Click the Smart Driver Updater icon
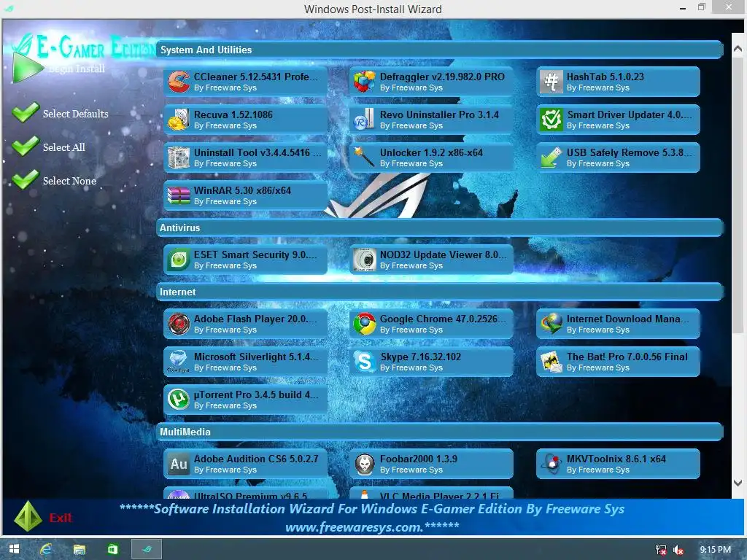Viewport: 747px width, 560px height. click(x=551, y=120)
